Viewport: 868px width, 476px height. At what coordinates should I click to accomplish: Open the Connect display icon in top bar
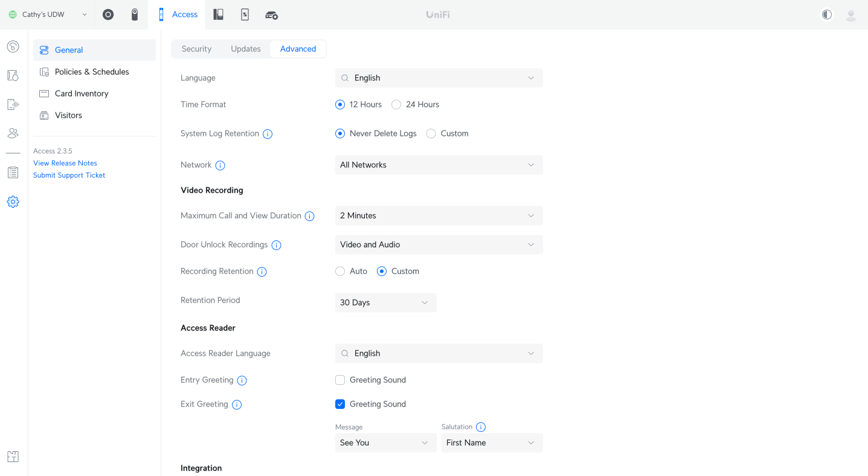(x=245, y=14)
